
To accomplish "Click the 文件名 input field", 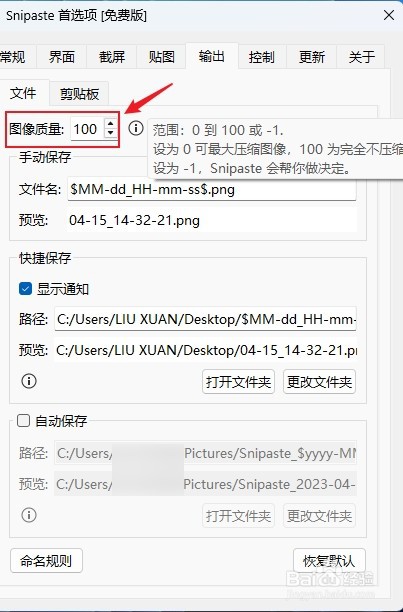I will click(x=212, y=189).
